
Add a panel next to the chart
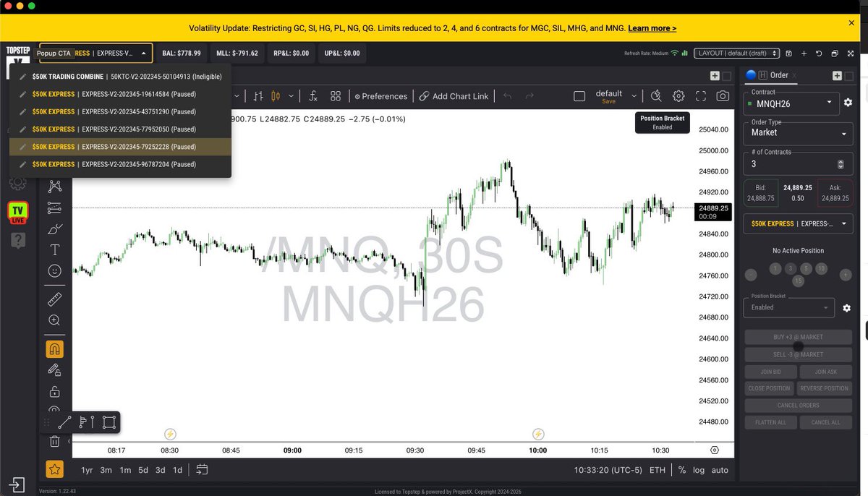[715, 76]
